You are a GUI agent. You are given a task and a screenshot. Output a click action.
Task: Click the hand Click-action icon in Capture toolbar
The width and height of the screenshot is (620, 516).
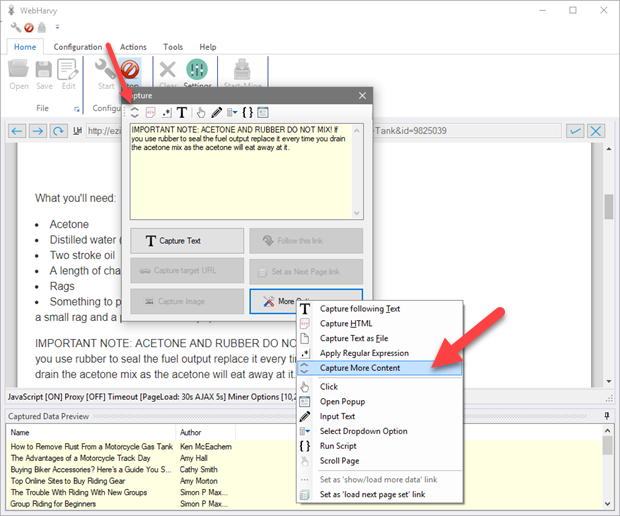201,113
